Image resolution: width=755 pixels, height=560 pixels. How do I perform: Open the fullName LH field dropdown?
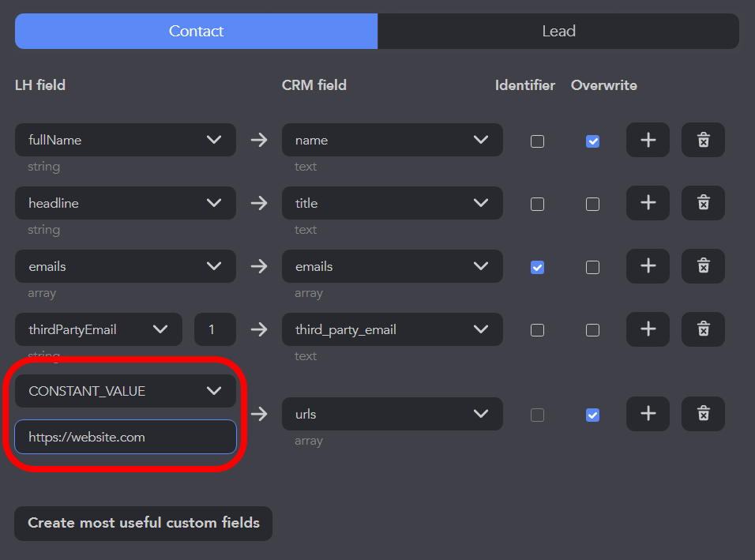click(125, 140)
